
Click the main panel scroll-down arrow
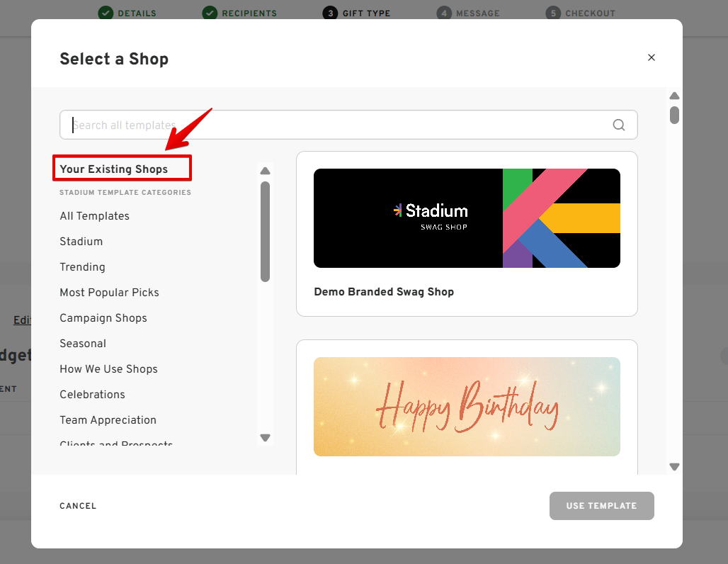click(x=674, y=467)
